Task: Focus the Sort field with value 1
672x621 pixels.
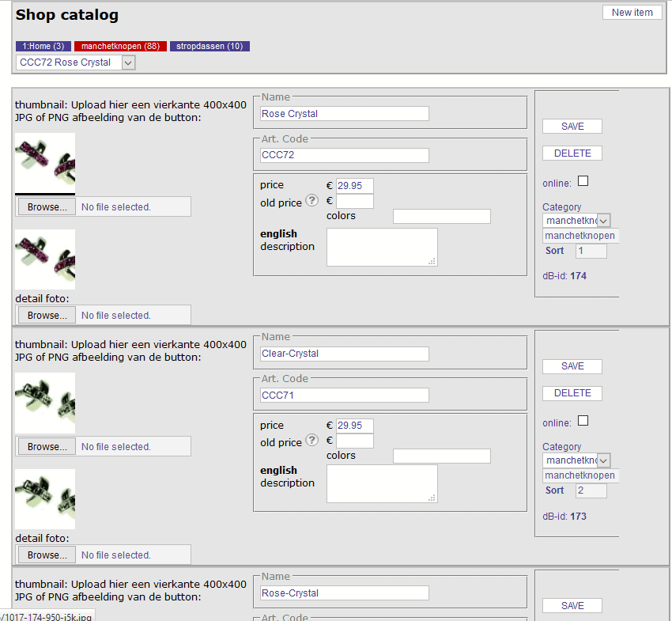Action: (591, 251)
